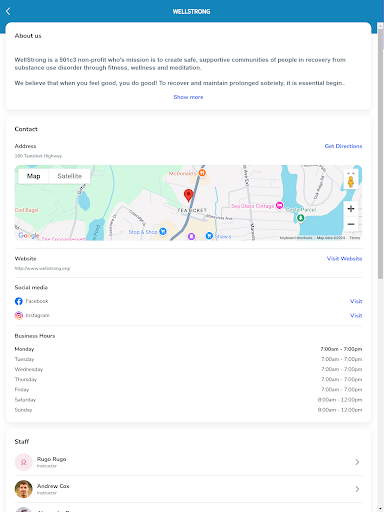Visit the Instagram page
Screen dimensions: 384x512
click(x=356, y=315)
